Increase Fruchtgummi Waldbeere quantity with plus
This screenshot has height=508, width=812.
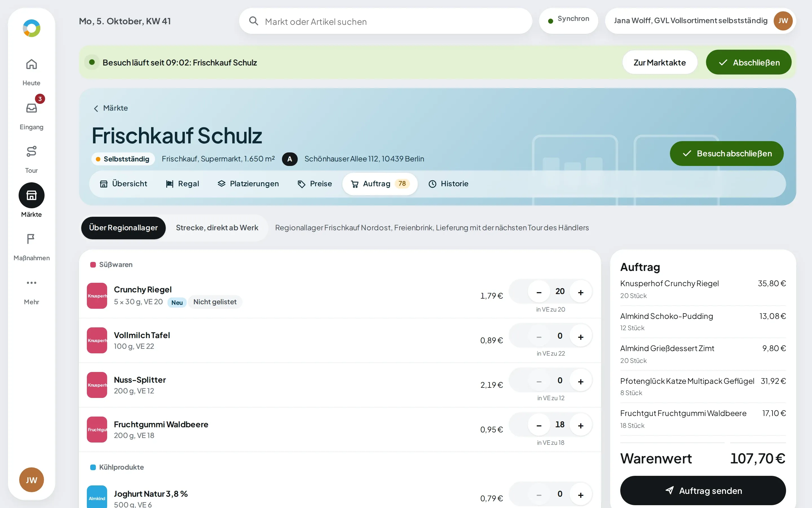click(x=581, y=425)
